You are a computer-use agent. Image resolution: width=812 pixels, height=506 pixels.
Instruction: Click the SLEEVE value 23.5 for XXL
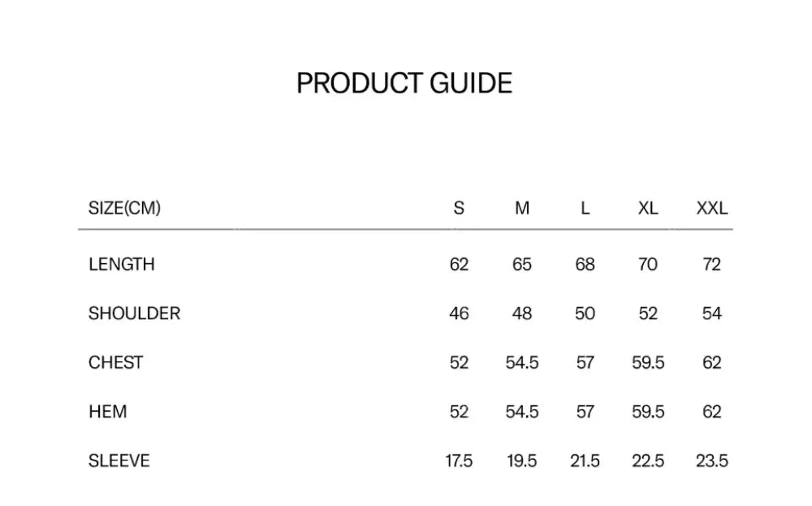coord(712,461)
